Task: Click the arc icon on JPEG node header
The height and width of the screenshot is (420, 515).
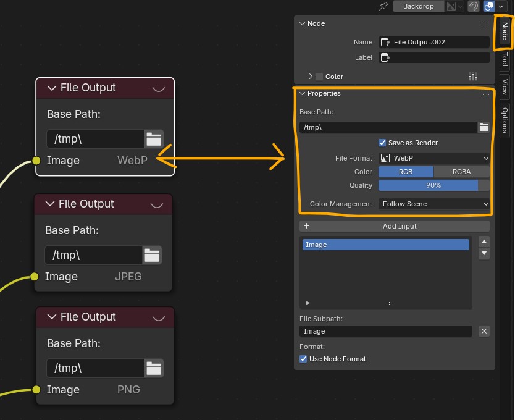Action: 157,205
